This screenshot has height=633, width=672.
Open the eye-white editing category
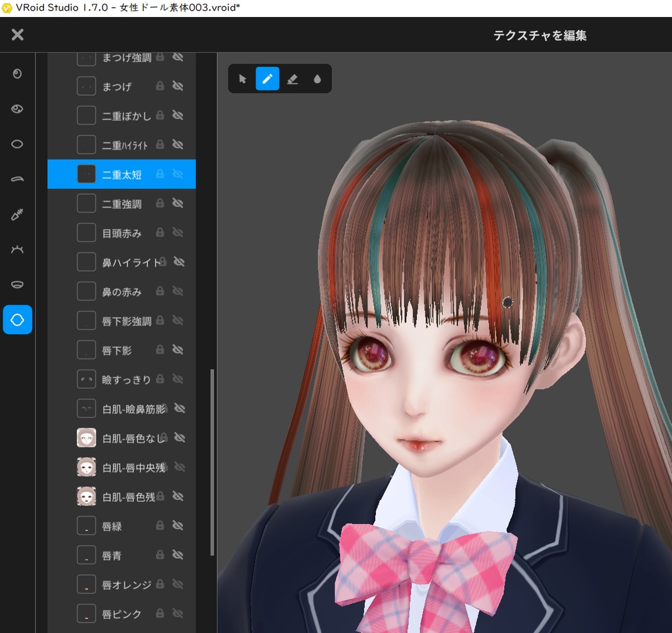[x=17, y=144]
